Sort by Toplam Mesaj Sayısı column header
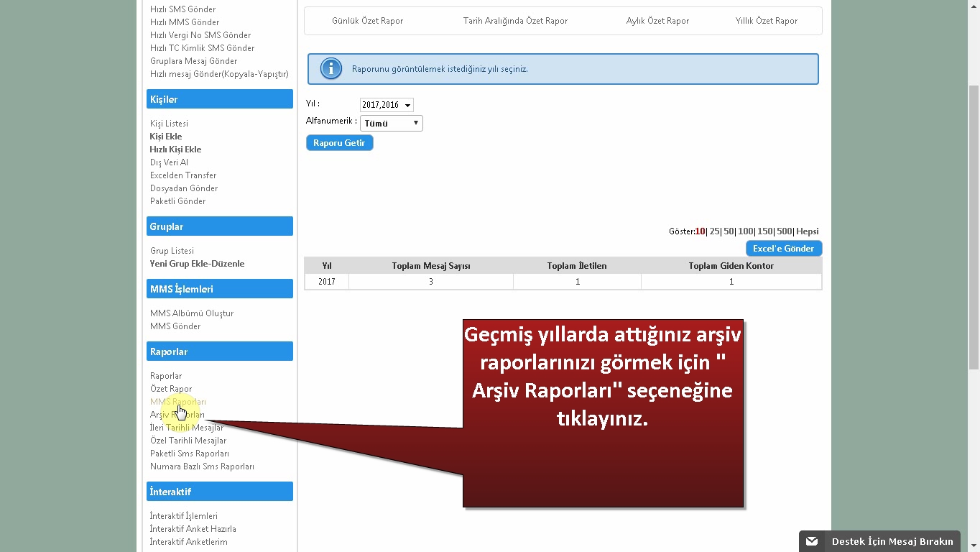 pos(430,266)
